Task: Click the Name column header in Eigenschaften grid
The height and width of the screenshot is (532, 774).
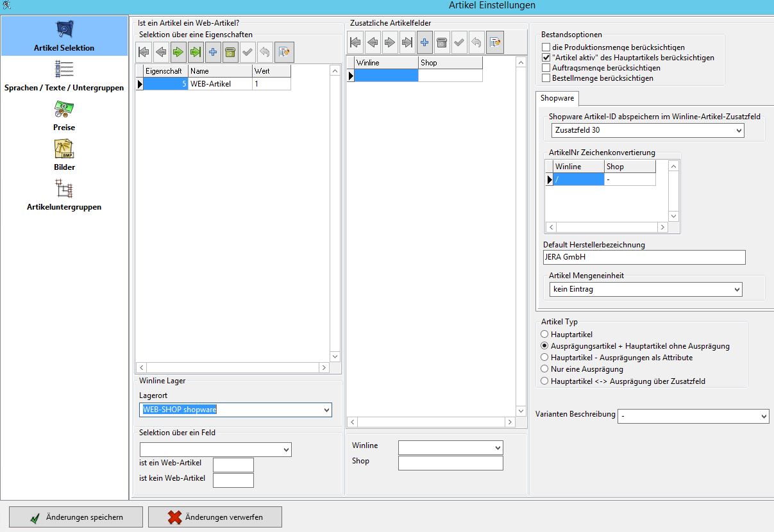Action: click(220, 71)
